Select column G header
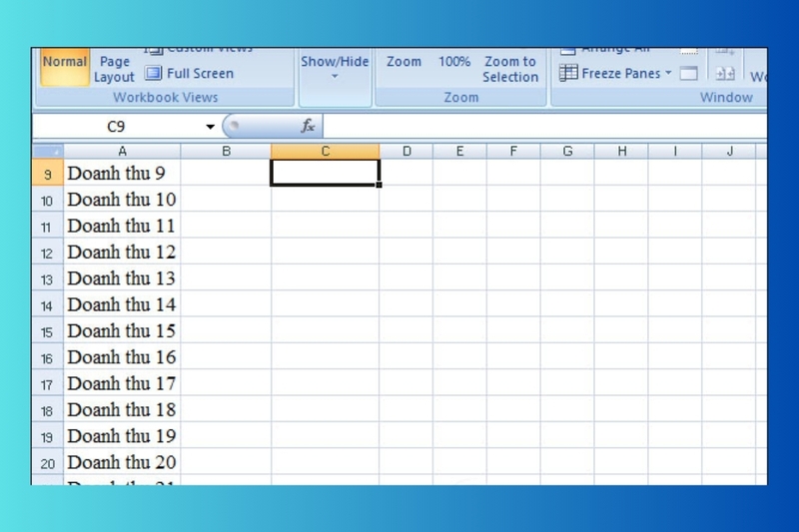The width and height of the screenshot is (799, 532). coord(567,151)
